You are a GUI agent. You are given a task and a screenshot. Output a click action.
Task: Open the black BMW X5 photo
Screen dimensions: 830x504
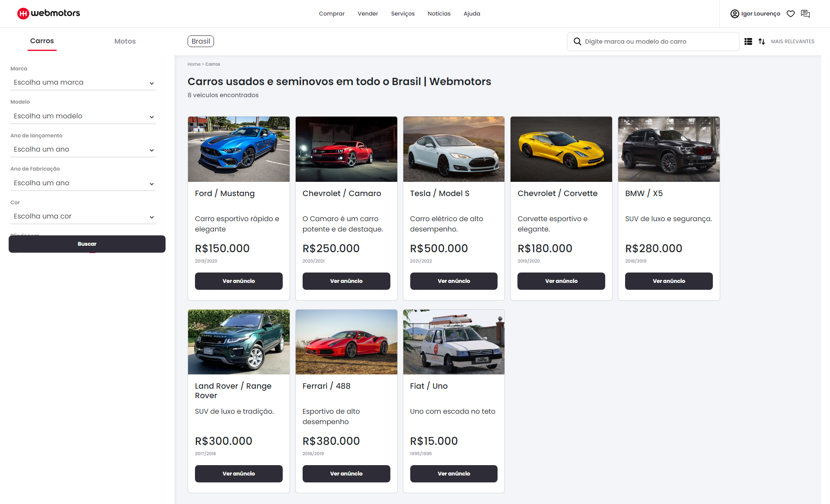(669, 149)
